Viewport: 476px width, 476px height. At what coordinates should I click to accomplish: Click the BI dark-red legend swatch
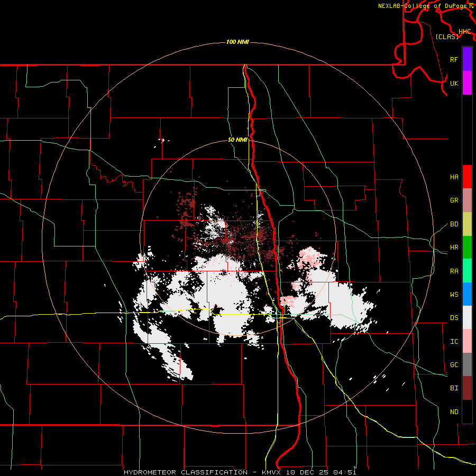pyautogui.click(x=467, y=388)
